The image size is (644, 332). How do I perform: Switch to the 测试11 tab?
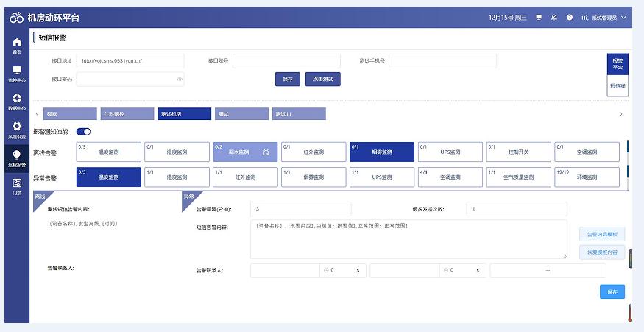(x=299, y=114)
